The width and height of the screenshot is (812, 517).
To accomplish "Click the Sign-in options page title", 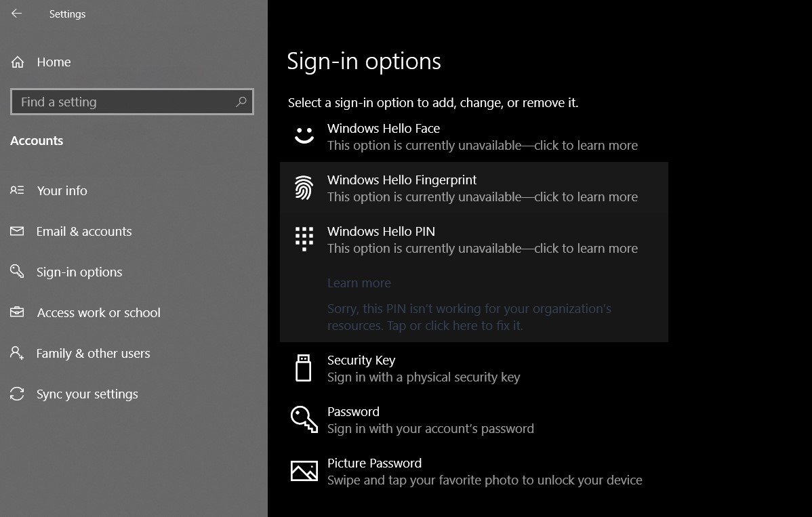I will tap(364, 62).
